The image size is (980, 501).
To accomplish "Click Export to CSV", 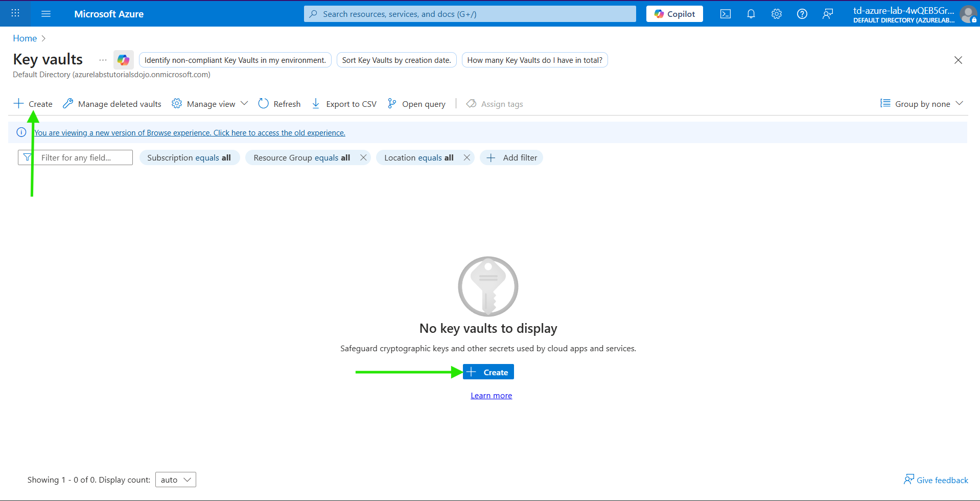I will click(x=344, y=104).
